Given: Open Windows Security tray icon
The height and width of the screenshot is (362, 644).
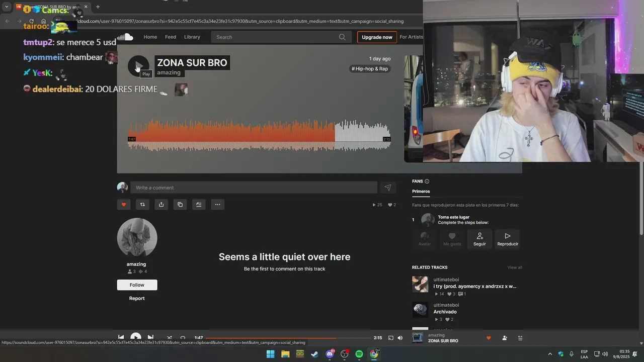Looking at the screenshot, I should 561,354.
